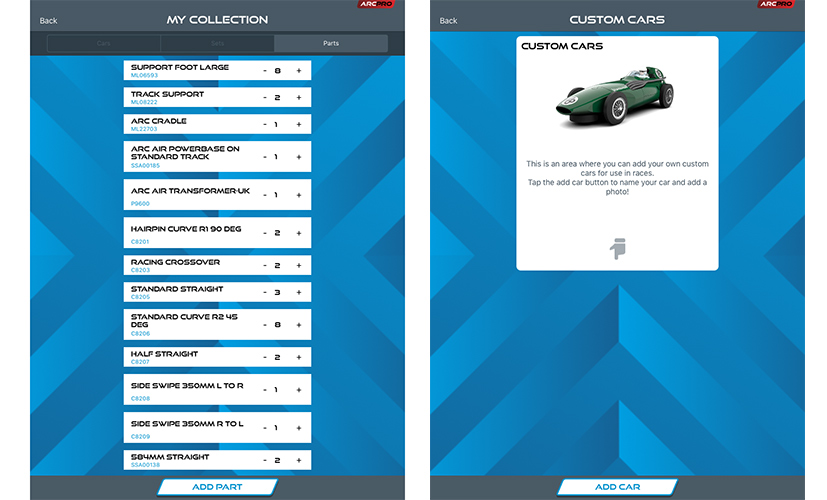Decrease Side Swipe 350mm L to R count

pyautogui.click(x=265, y=390)
